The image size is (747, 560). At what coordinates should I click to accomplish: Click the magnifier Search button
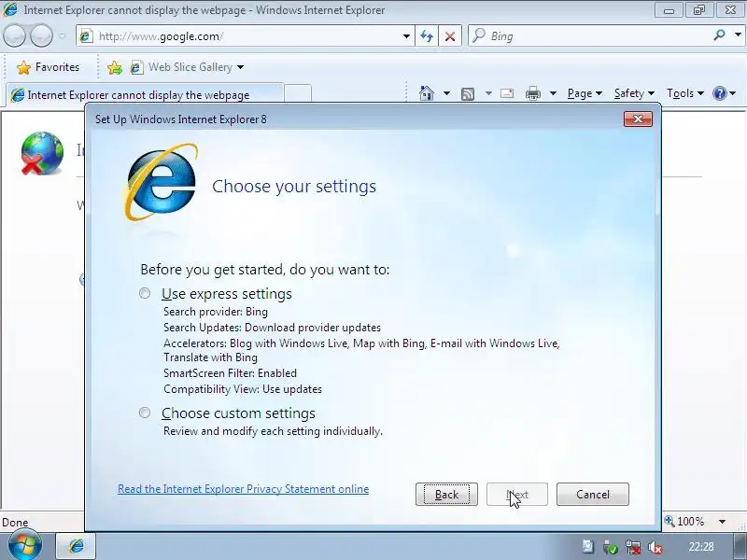click(x=719, y=35)
